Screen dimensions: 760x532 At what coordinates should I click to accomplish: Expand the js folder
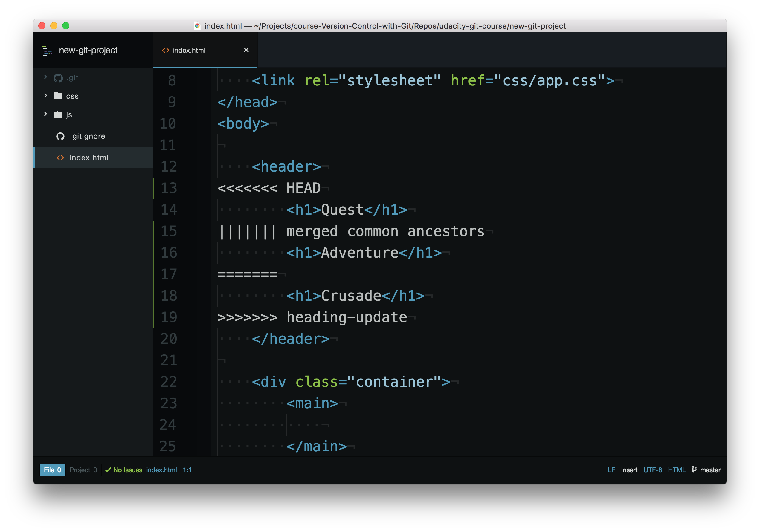(45, 114)
